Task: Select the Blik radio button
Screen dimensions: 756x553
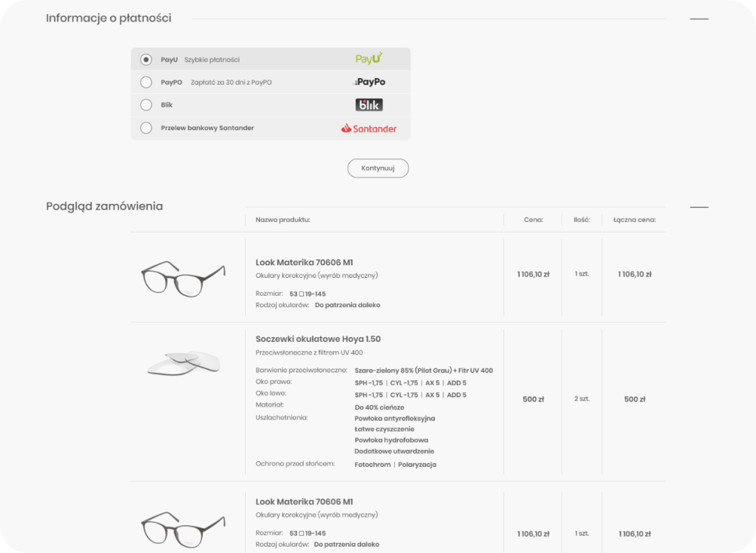Action: click(x=146, y=105)
